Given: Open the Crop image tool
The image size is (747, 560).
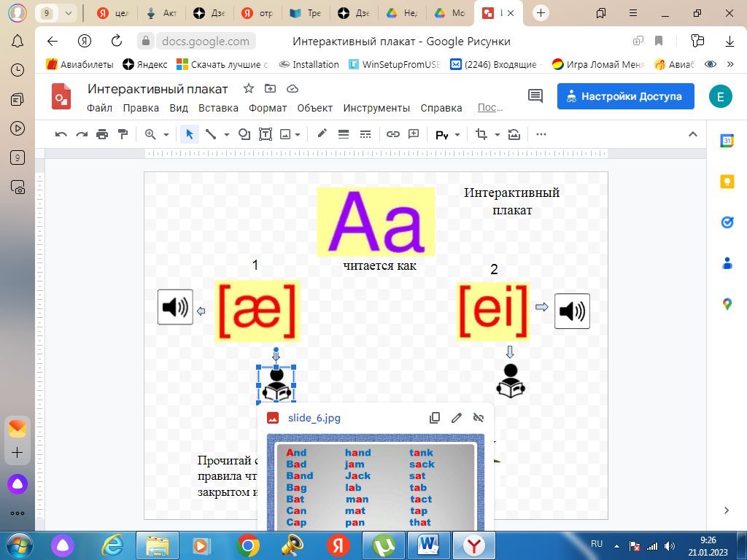Looking at the screenshot, I should click(x=481, y=134).
